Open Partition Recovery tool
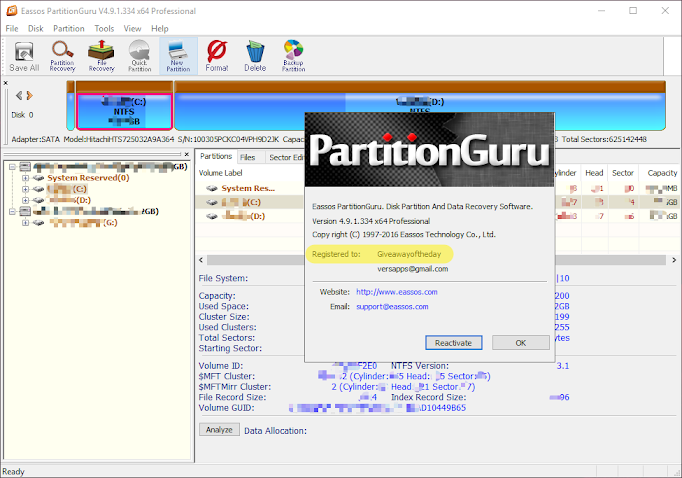682x478 pixels. pyautogui.click(x=62, y=57)
